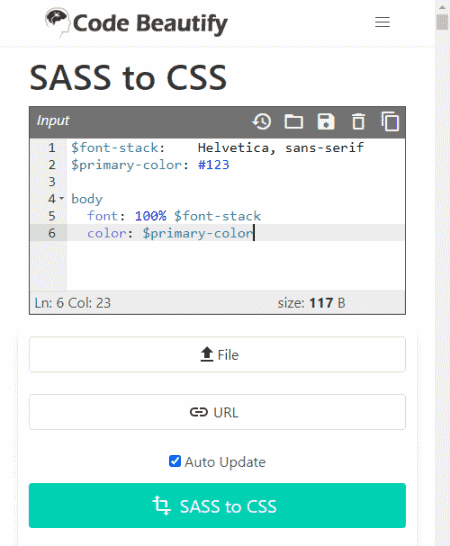The image size is (450, 546).
Task: Save the input using the floppy disk icon
Action: [326, 122]
